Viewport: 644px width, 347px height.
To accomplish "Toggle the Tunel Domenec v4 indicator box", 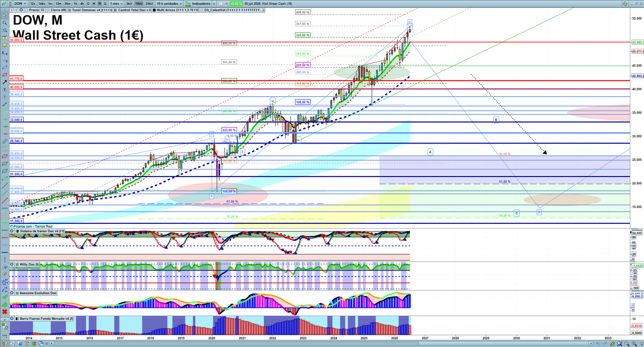I will coord(69,10).
